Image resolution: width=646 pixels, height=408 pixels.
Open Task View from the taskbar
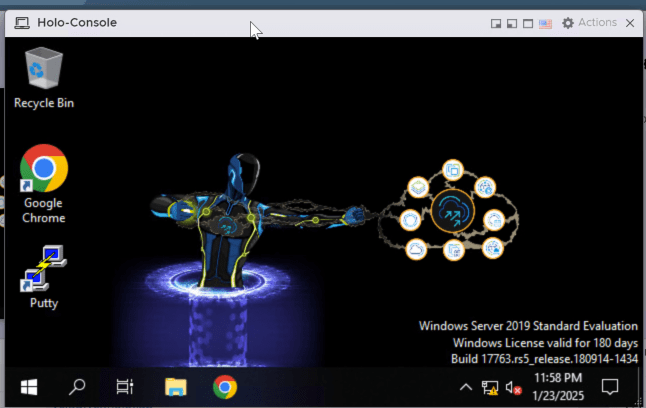pos(125,387)
